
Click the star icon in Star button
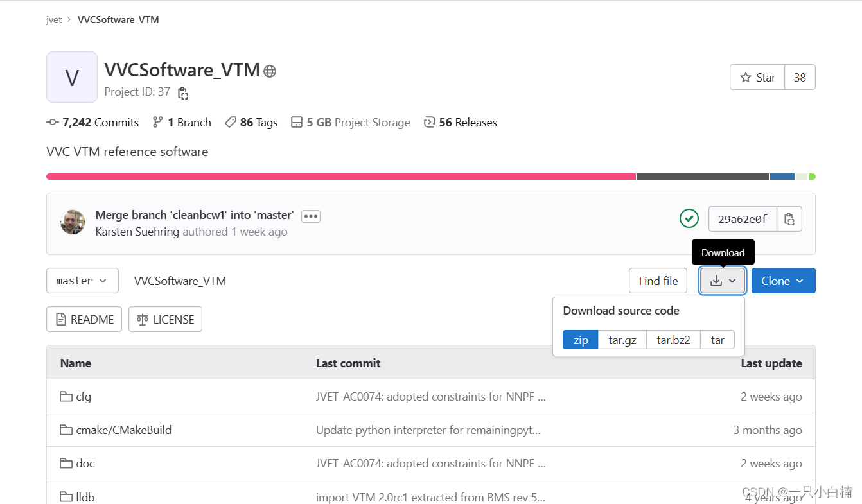click(746, 78)
